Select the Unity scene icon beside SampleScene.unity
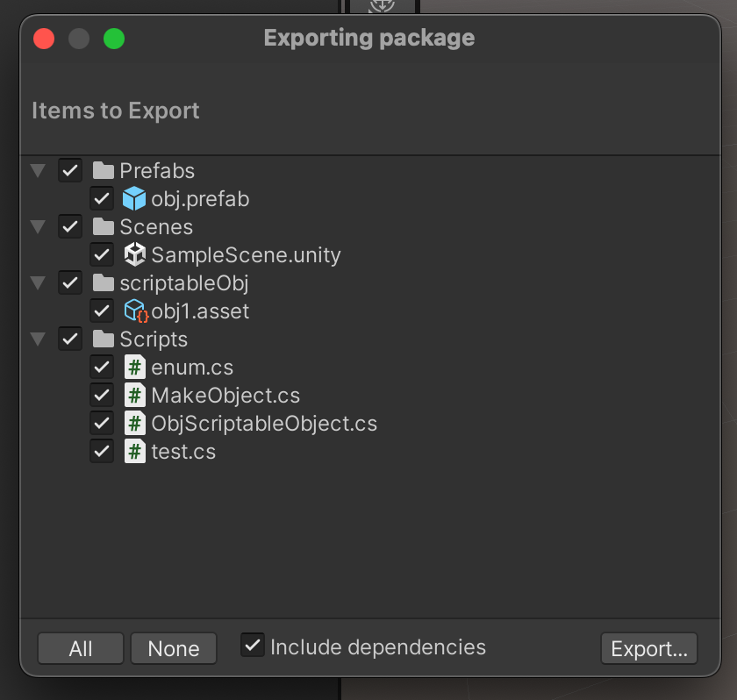Screen dimensions: 737x700 point(133,254)
